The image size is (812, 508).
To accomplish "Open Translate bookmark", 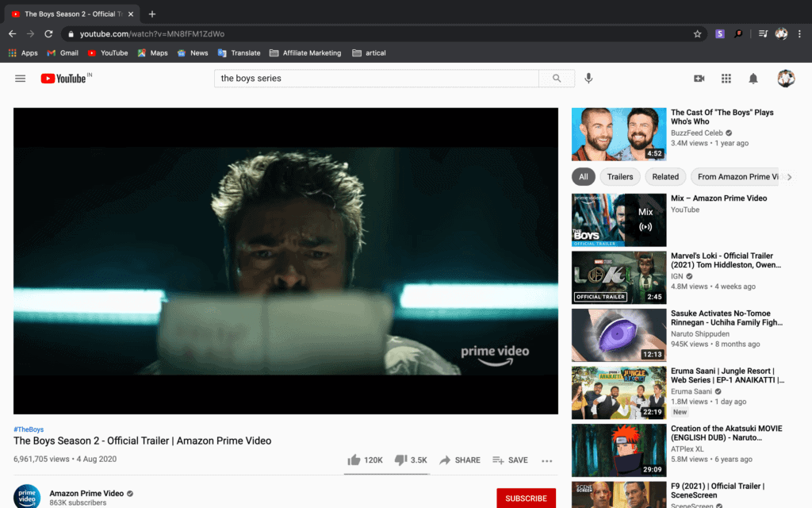I will tap(239, 53).
